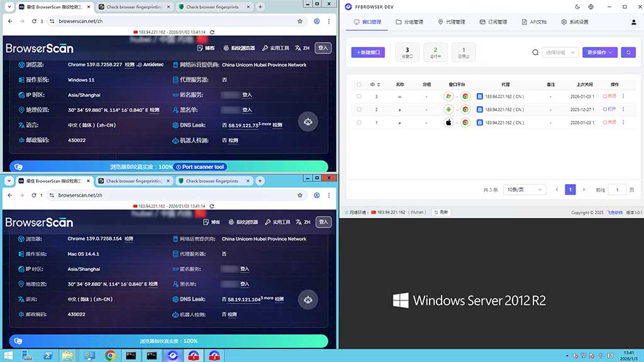
Task: Check the checkbox for row ID 2
Action: pos(359,109)
